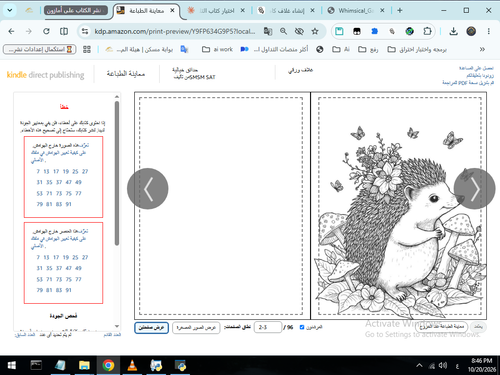Click the error panel vertical scrollbar
Viewport: 500px width, 375px height.
(117, 173)
